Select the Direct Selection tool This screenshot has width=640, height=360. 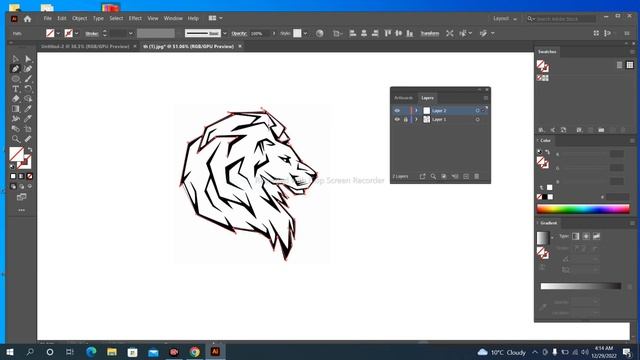(x=28, y=59)
